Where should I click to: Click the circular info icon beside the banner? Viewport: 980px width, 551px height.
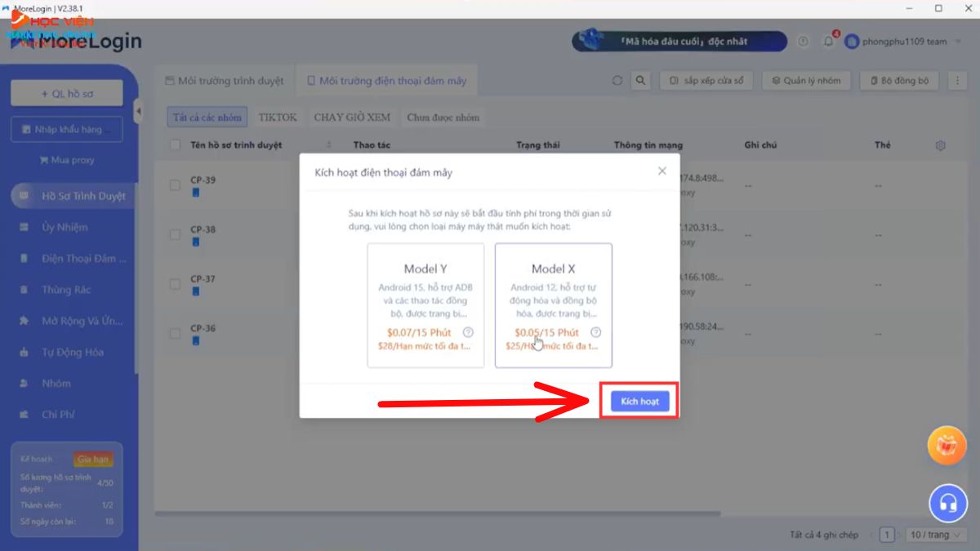click(x=803, y=42)
